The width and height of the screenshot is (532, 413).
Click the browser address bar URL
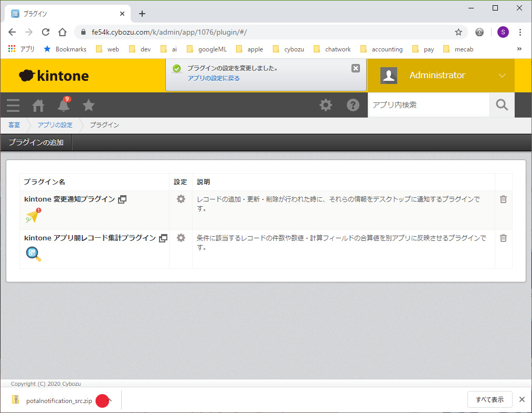coord(169,32)
